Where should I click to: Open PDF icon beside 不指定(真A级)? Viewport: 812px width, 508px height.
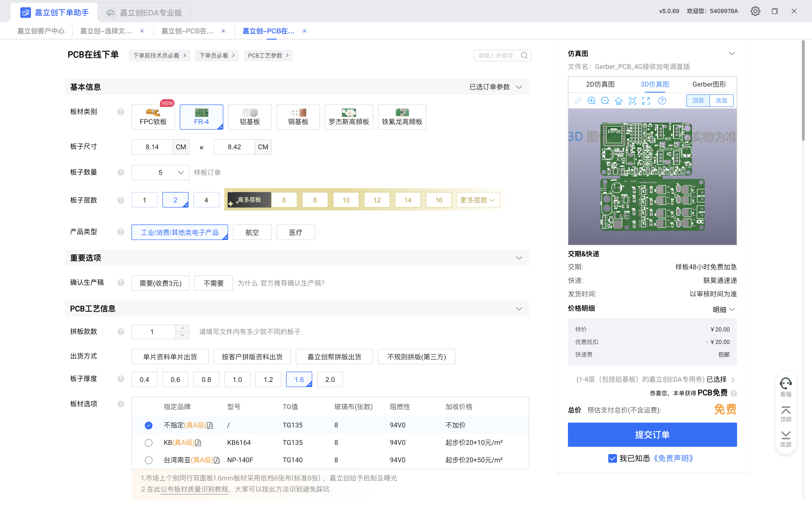coord(210,425)
